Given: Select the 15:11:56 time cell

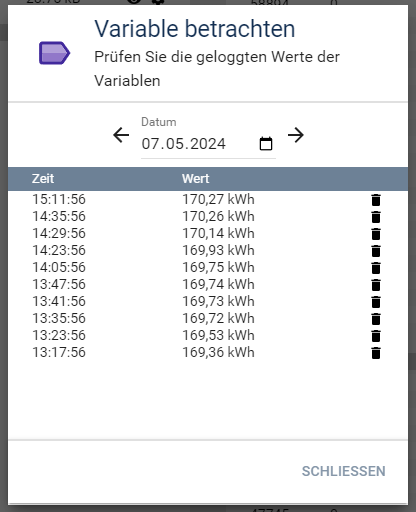Looking at the screenshot, I should pyautogui.click(x=59, y=199).
